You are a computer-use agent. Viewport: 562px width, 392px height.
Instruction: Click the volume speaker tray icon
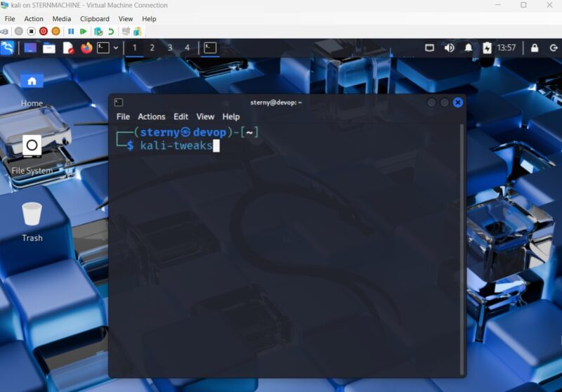coord(449,48)
